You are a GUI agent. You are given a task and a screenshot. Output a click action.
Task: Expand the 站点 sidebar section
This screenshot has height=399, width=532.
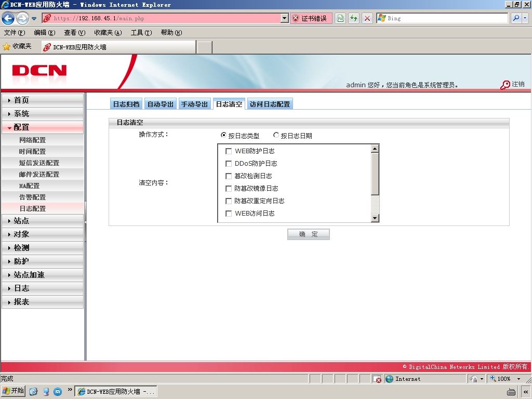(x=43, y=221)
